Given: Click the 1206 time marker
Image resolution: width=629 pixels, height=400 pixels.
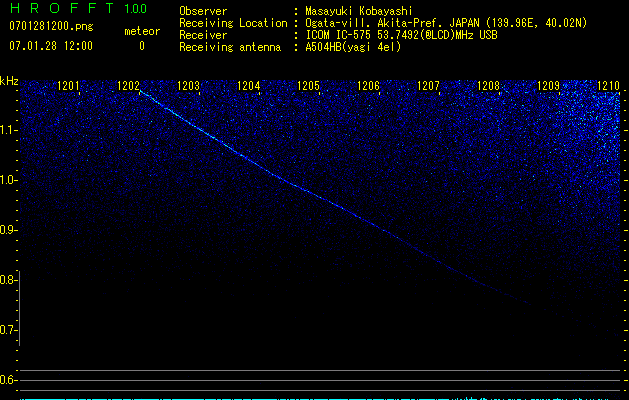Looking at the screenshot, I should (368, 85).
